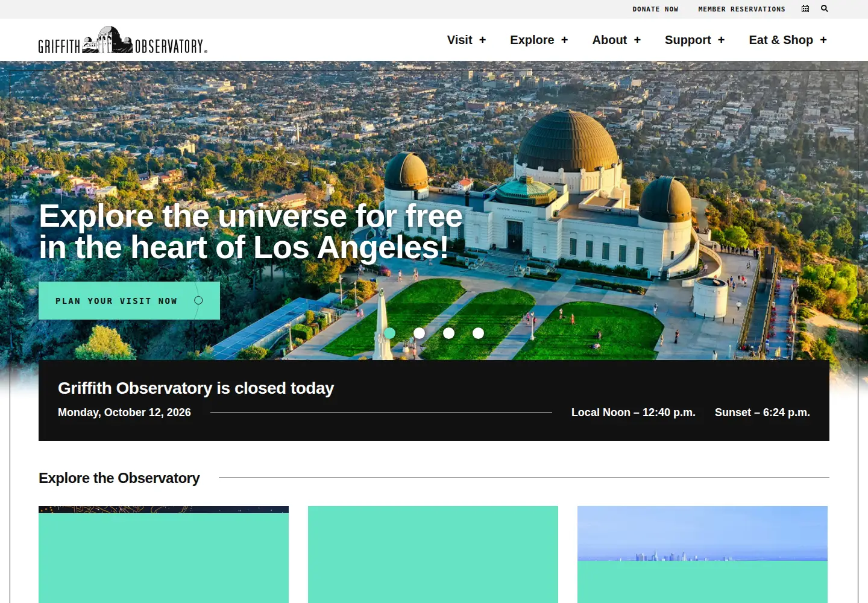Click the 'Explore the Observatory' heading
Screen dimensions: 868x603
tap(119, 478)
